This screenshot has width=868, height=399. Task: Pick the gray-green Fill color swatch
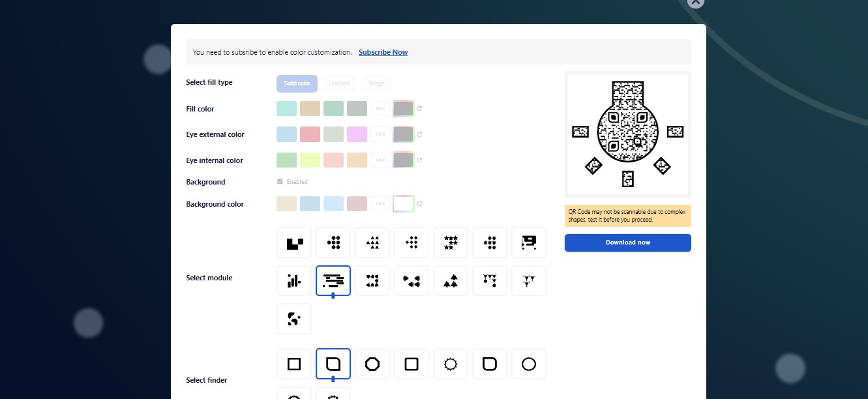point(357,109)
